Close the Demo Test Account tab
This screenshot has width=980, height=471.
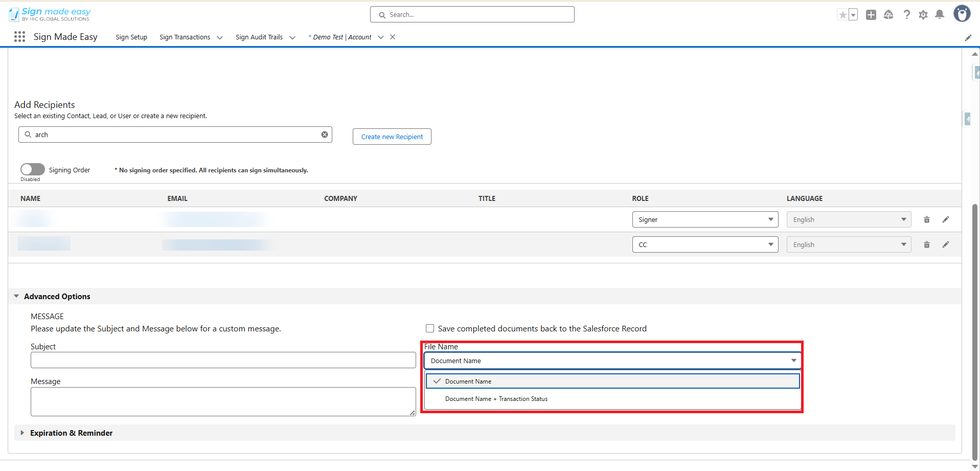393,37
